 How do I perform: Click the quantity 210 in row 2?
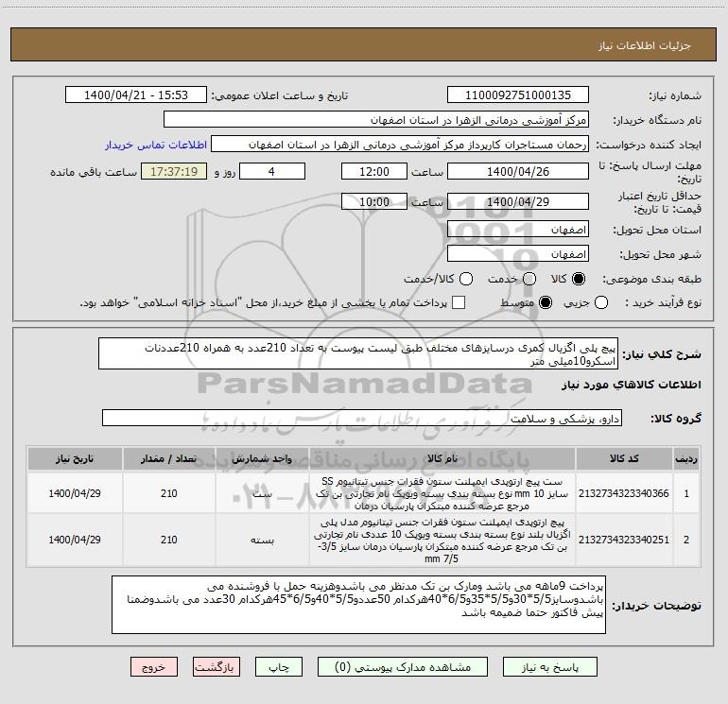click(x=169, y=541)
